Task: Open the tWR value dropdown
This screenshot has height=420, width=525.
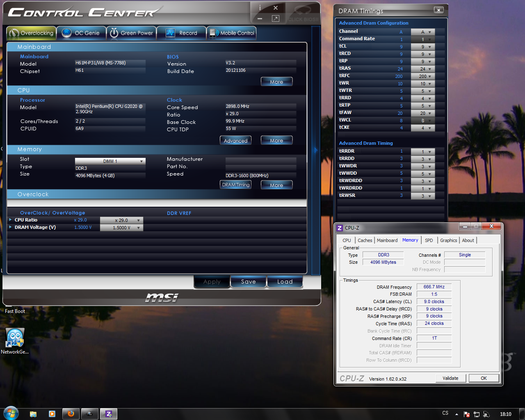Action: point(422,84)
